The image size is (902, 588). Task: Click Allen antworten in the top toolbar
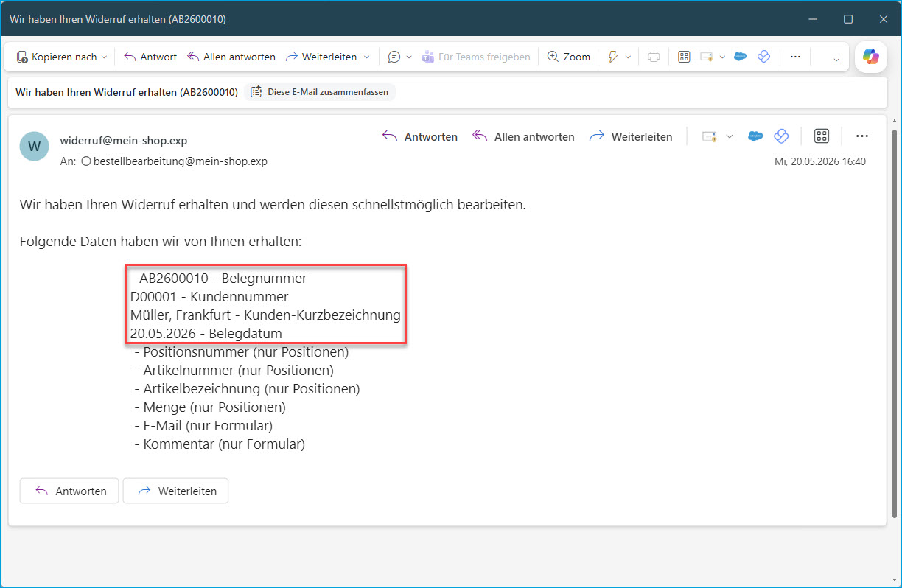231,57
